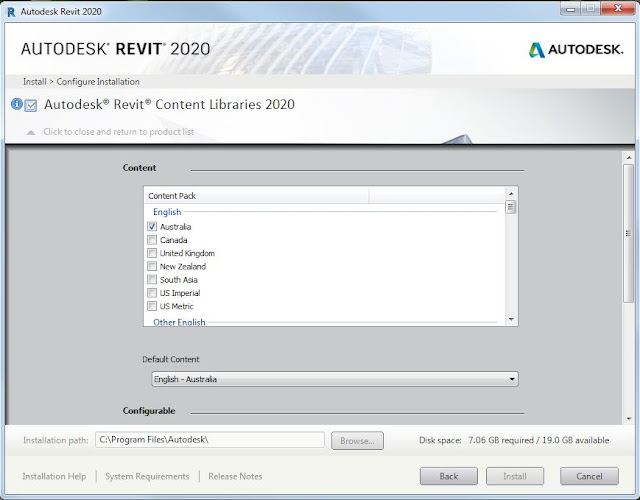This screenshot has height=500, width=640.
Task: Minimize the Revit installer window
Action: pos(571,9)
